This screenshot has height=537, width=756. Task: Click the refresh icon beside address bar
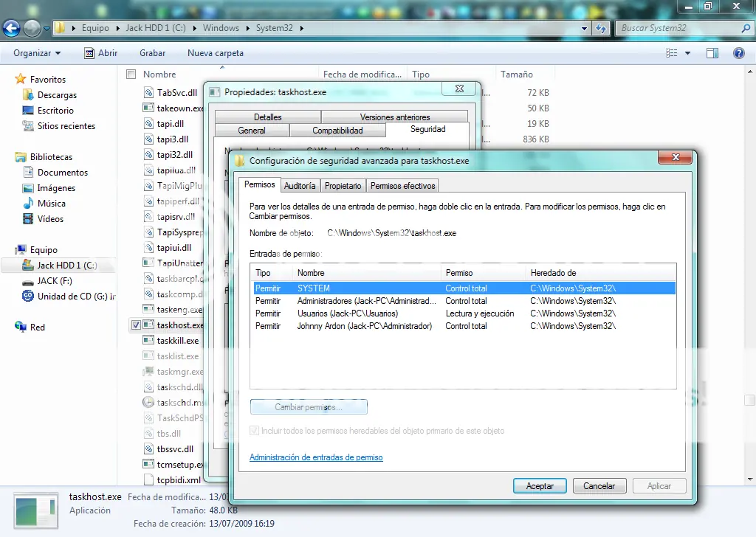(601, 29)
